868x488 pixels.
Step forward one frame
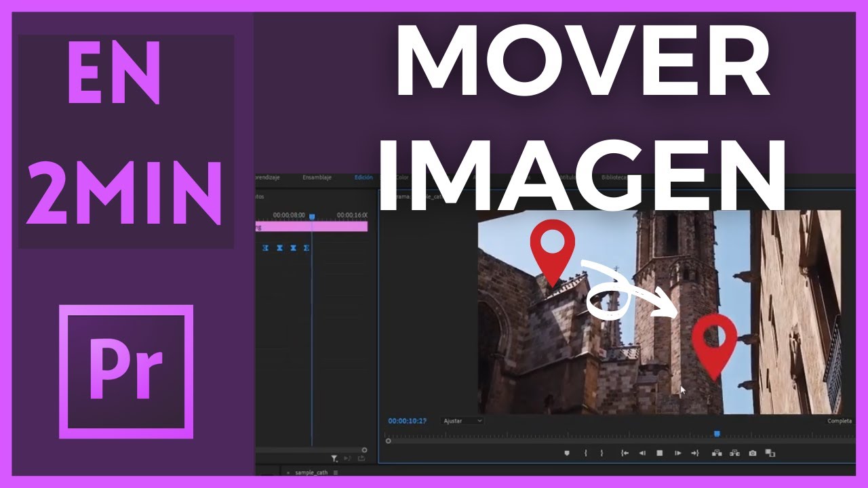click(677, 453)
